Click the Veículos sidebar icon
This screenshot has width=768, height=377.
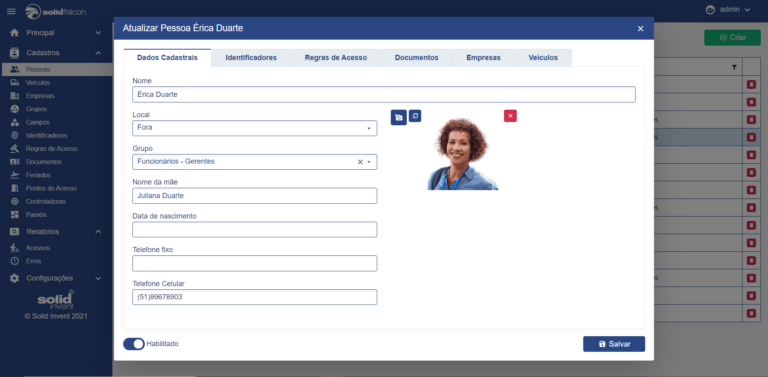click(x=15, y=83)
